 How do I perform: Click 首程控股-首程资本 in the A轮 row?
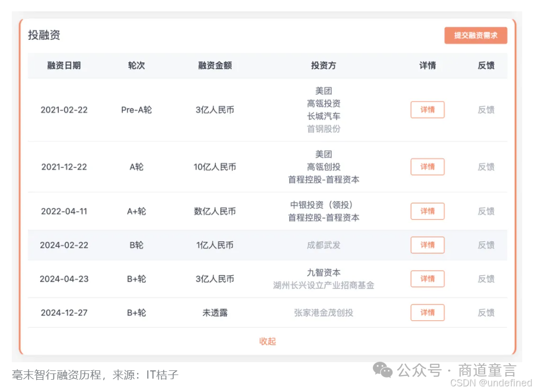[x=324, y=180]
